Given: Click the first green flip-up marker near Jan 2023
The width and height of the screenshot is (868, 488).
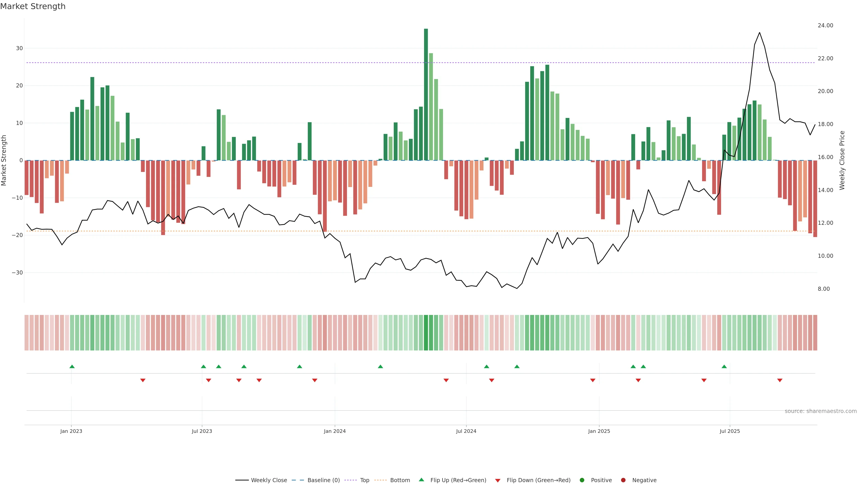Looking at the screenshot, I should click(x=72, y=366).
